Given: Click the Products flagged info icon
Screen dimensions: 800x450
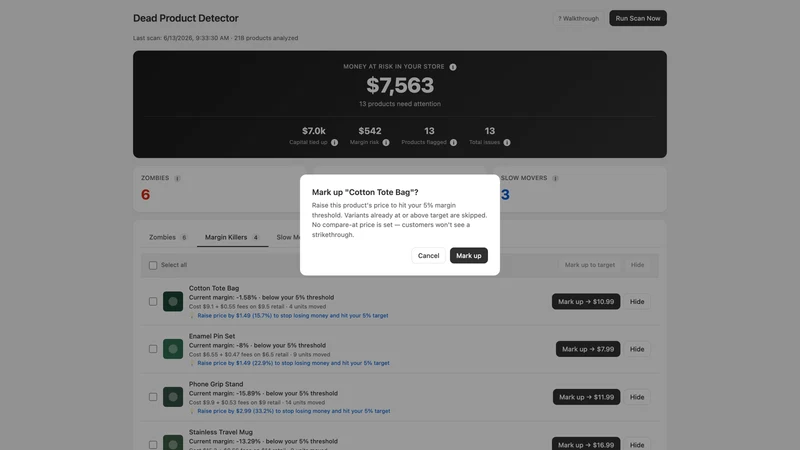Looking at the screenshot, I should (x=453, y=143).
